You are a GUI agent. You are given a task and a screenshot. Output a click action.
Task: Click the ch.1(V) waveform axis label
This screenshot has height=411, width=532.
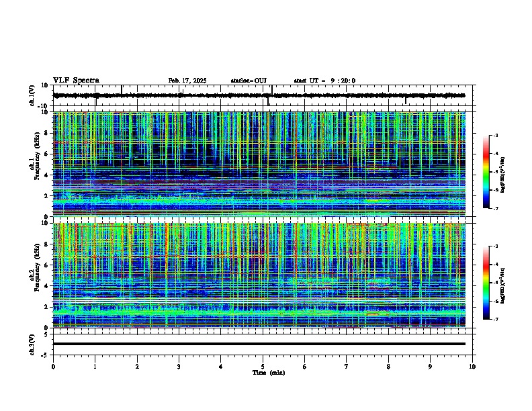coord(32,95)
